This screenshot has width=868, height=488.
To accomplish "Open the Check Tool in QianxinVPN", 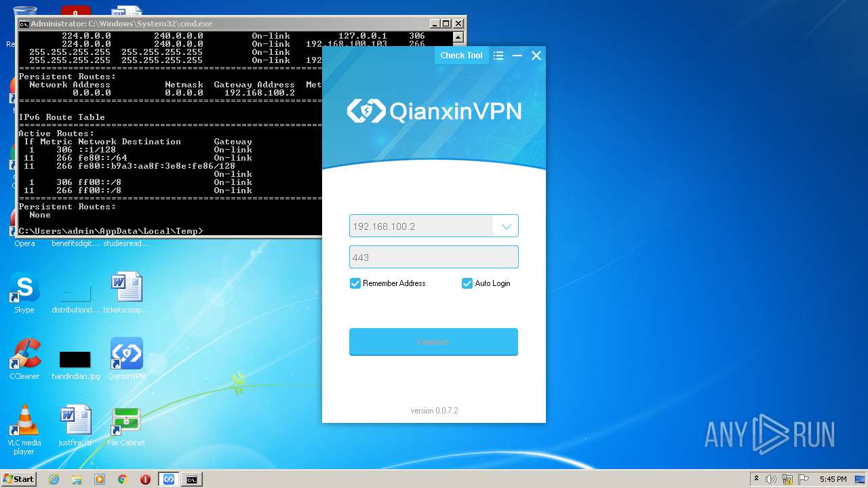I will 461,56.
